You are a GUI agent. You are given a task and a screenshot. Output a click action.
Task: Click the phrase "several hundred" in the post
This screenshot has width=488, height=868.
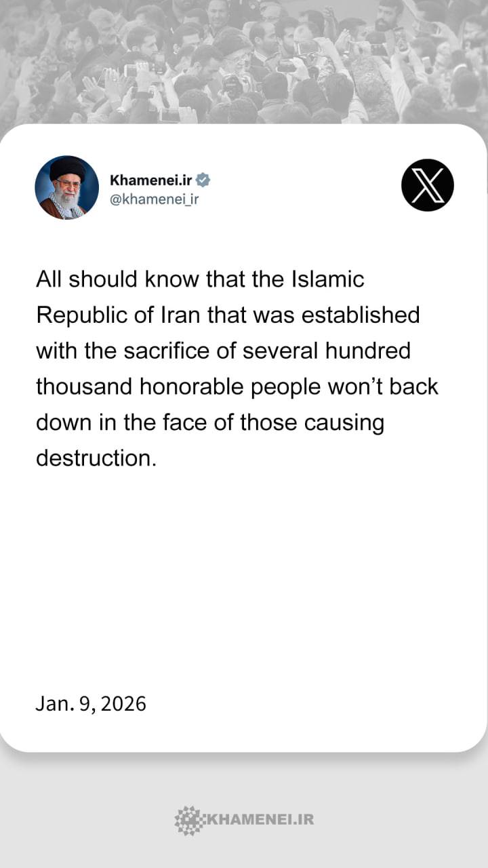pyautogui.click(x=327, y=351)
